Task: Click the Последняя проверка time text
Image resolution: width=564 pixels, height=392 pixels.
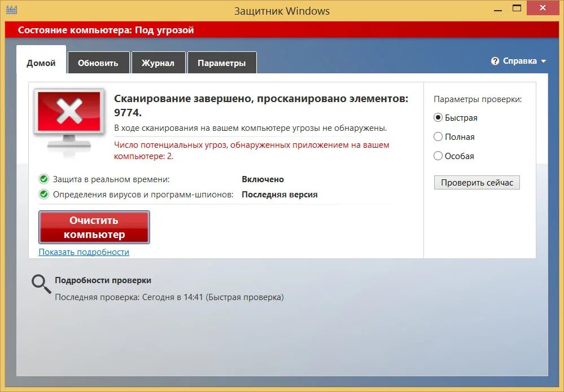Action: (x=169, y=297)
